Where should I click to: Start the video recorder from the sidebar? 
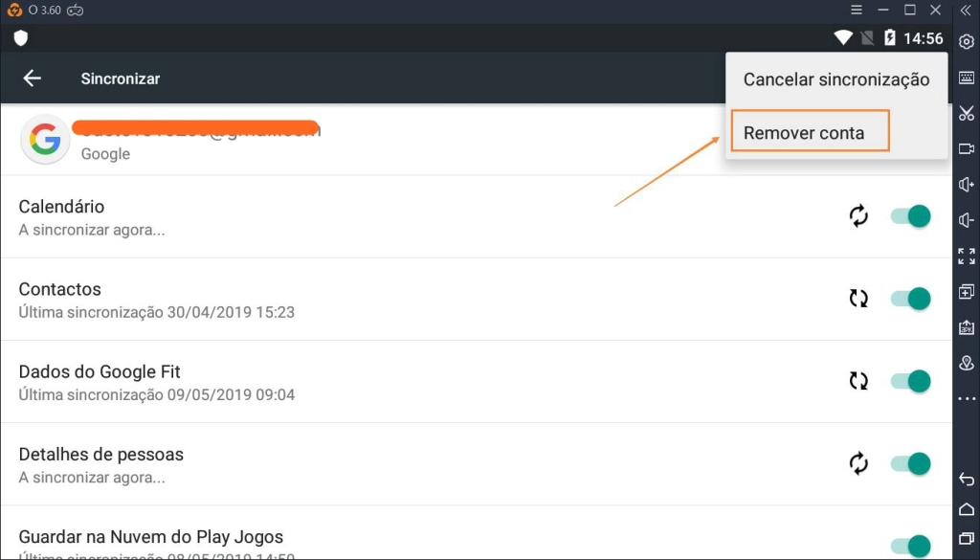(967, 148)
